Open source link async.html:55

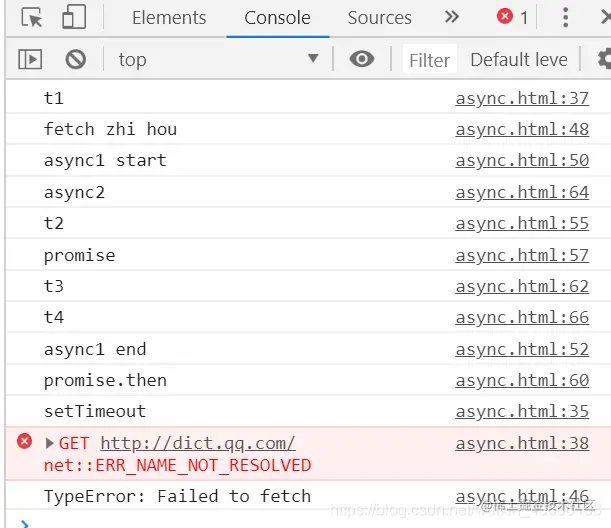pos(522,224)
